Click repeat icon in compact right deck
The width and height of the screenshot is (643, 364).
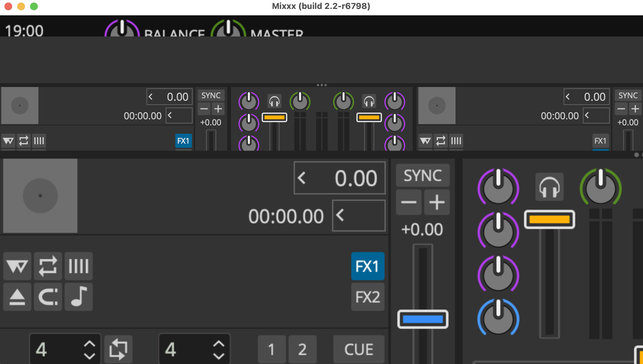[x=441, y=141]
